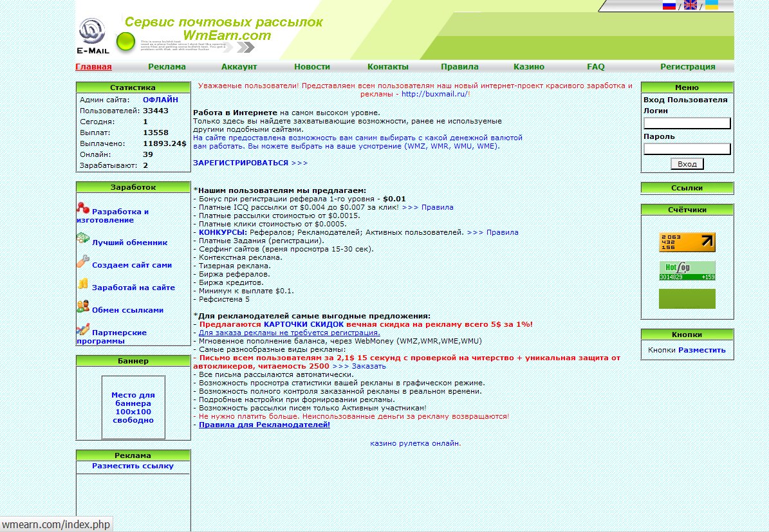
Task: Open the HotLog counter badge
Action: [687, 271]
